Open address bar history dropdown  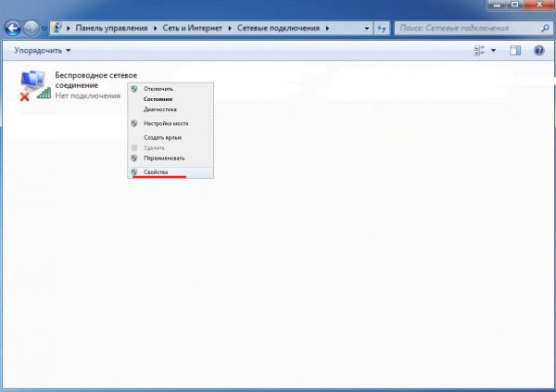tap(367, 28)
